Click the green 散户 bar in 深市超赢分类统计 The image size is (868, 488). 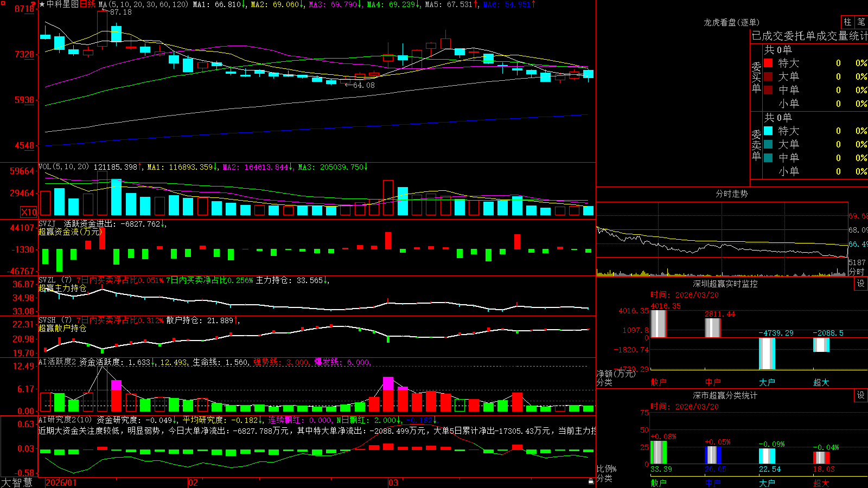click(658, 452)
